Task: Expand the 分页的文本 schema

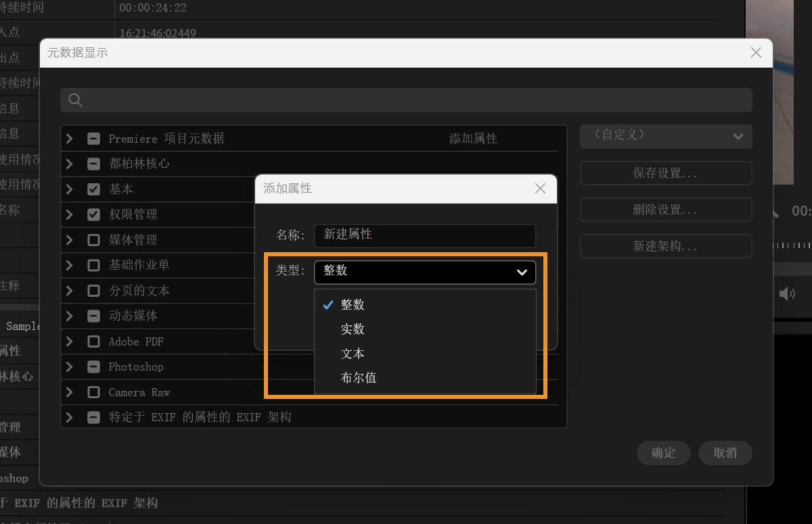Action: [70, 291]
